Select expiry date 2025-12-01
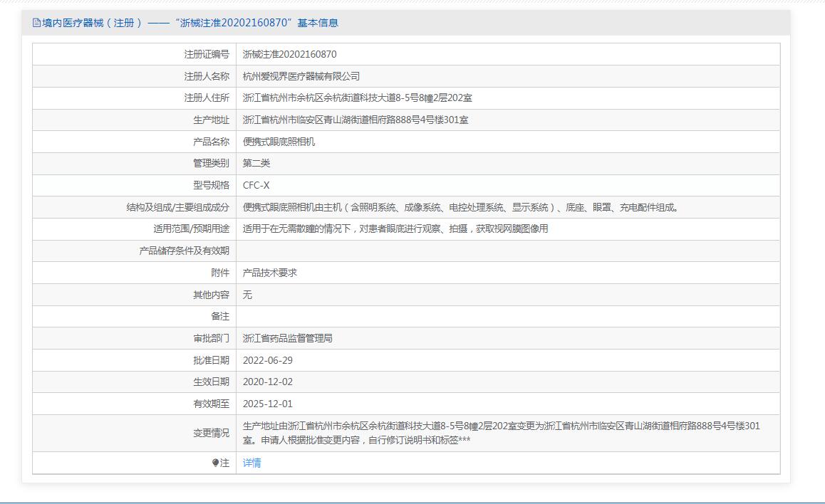 coord(268,404)
